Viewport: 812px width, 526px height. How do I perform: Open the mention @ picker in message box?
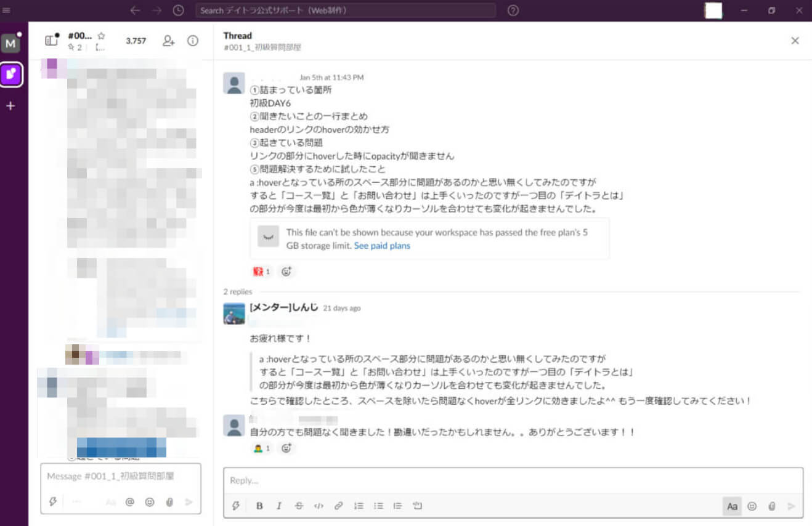130,502
